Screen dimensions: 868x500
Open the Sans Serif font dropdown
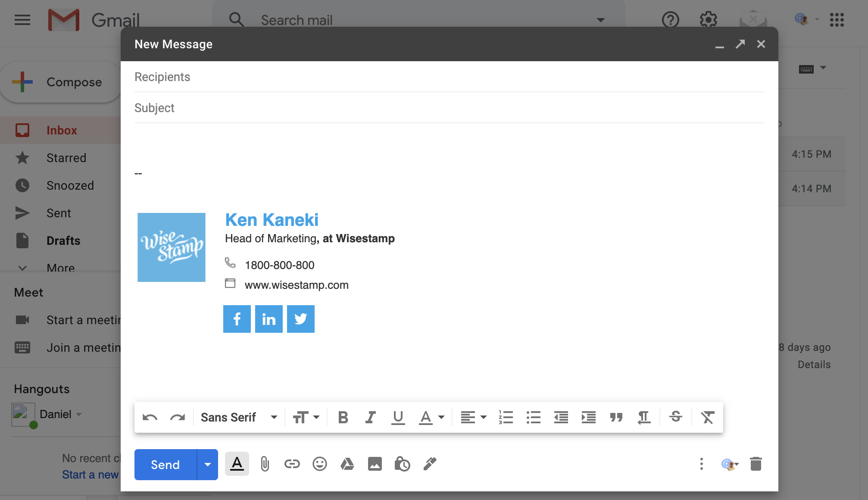coord(238,417)
